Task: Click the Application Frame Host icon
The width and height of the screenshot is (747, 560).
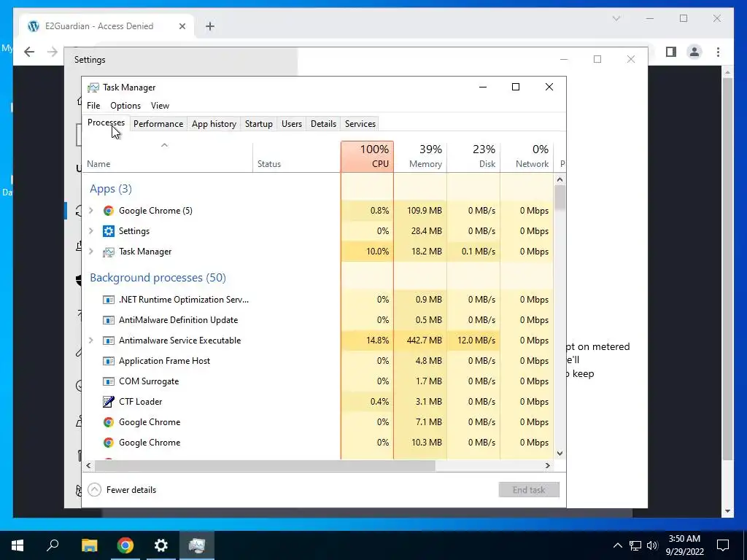Action: (x=109, y=361)
